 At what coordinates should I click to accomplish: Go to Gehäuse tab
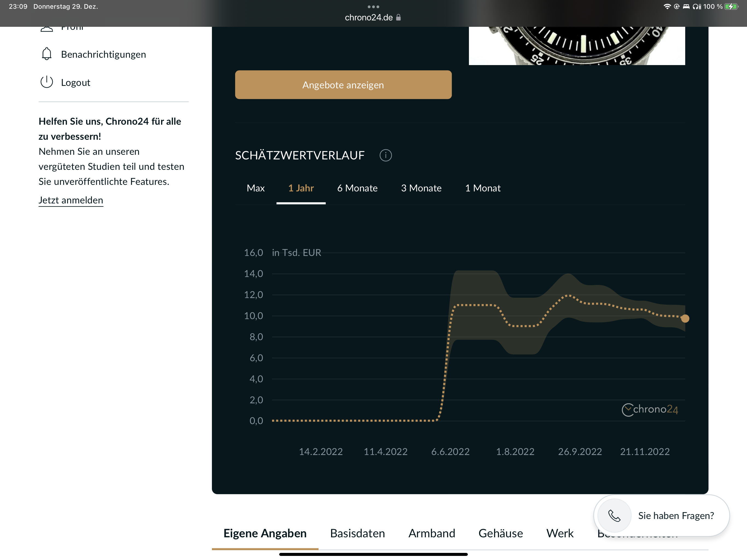click(x=500, y=533)
